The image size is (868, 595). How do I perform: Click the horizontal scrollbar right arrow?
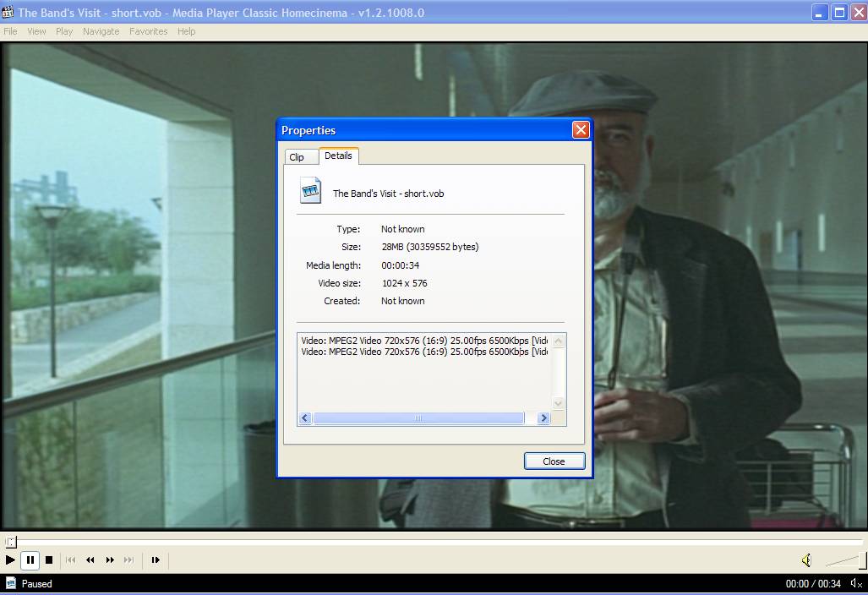[x=543, y=418]
